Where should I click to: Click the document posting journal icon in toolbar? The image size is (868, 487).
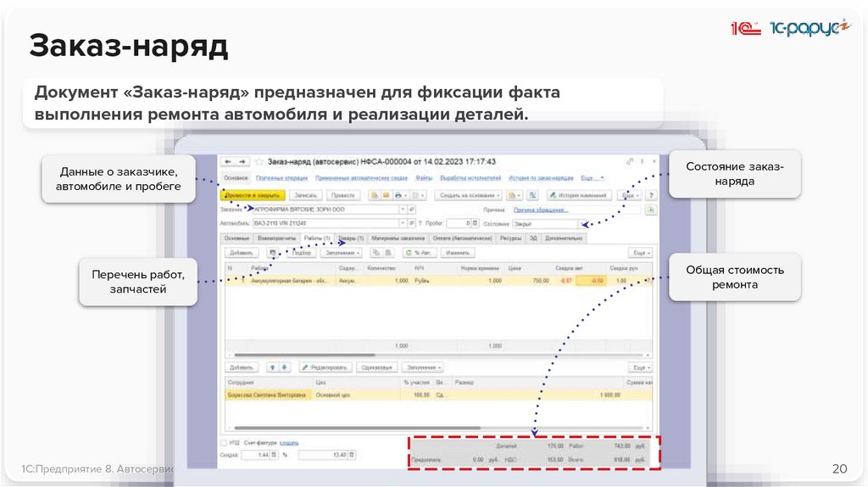click(375, 196)
